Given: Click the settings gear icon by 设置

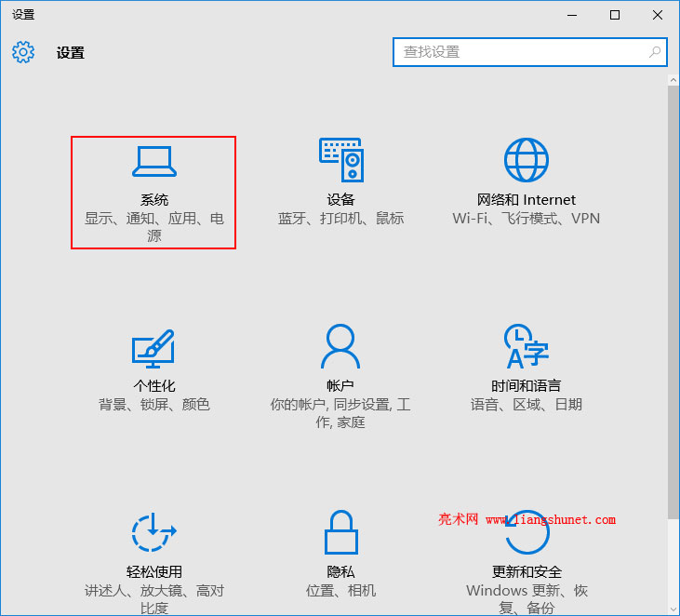Looking at the screenshot, I should 23,52.
